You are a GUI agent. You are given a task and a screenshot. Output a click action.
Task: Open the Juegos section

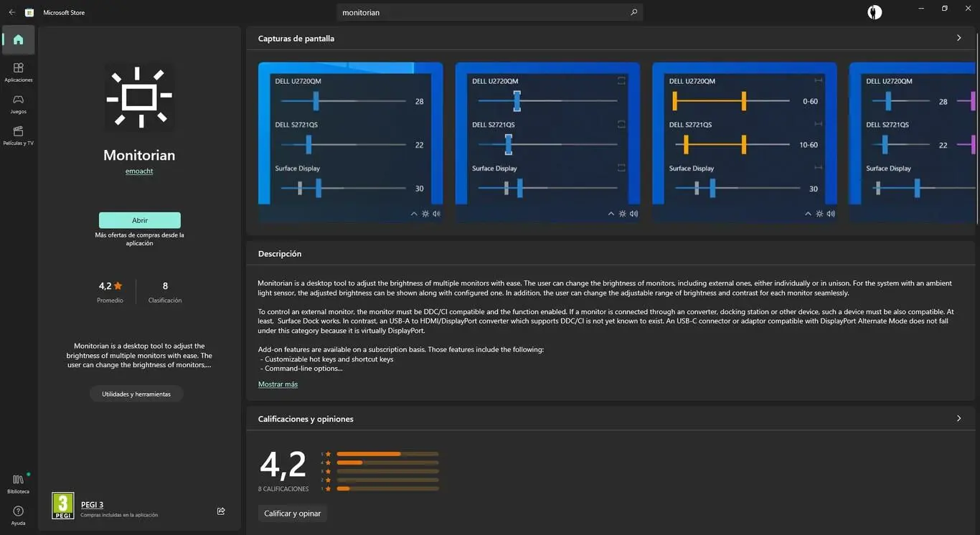pos(19,103)
